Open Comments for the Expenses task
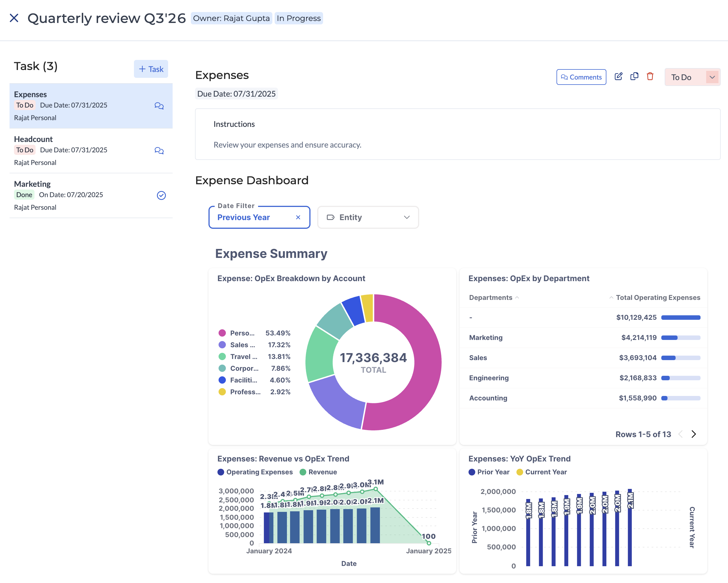728x583 pixels. [581, 77]
